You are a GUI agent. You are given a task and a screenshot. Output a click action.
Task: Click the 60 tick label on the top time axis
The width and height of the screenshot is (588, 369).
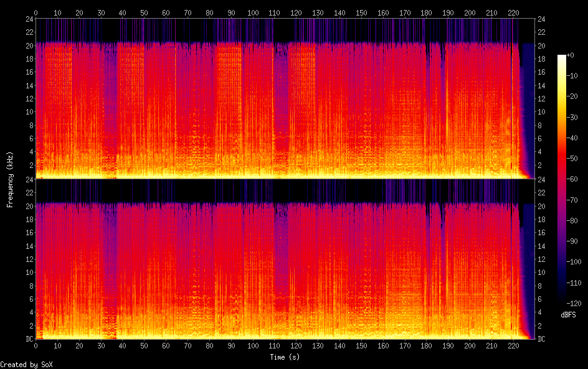pyautogui.click(x=166, y=12)
